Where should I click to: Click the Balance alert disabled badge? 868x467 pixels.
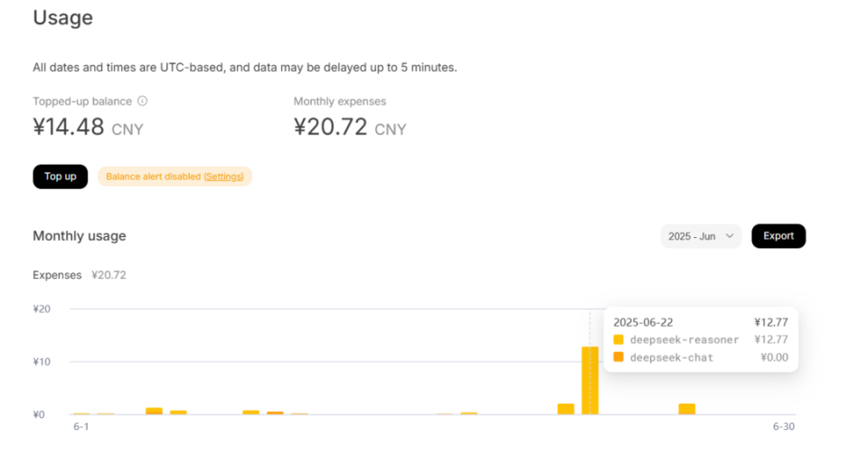[154, 176]
